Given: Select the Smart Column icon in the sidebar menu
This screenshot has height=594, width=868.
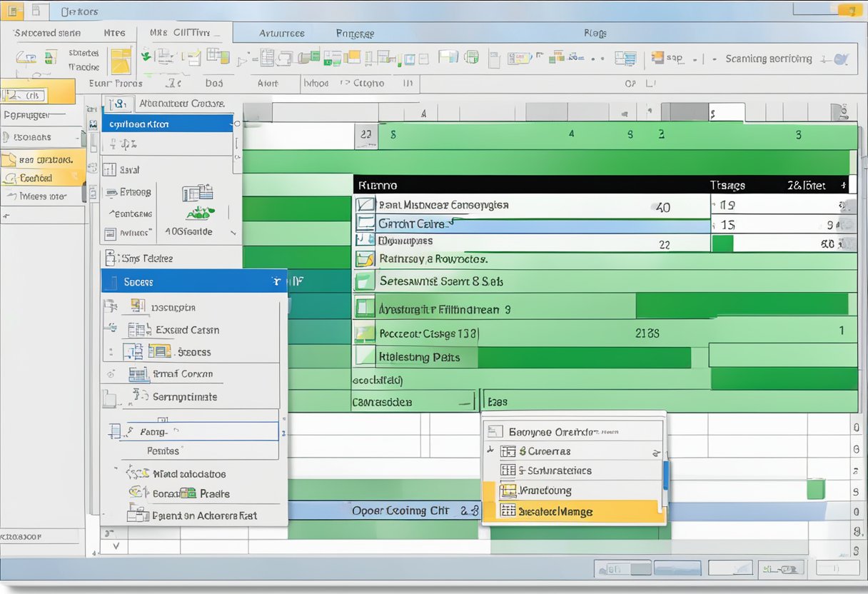Looking at the screenshot, I should (x=138, y=373).
